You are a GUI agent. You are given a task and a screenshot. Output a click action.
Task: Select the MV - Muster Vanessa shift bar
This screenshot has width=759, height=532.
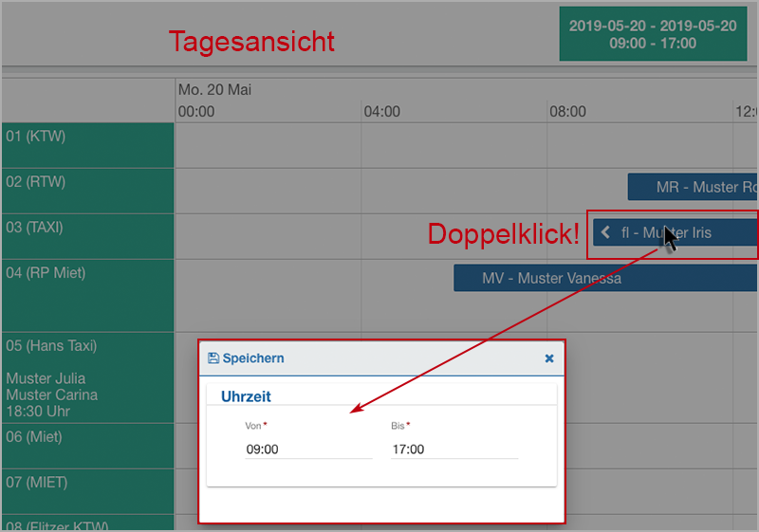(605, 278)
